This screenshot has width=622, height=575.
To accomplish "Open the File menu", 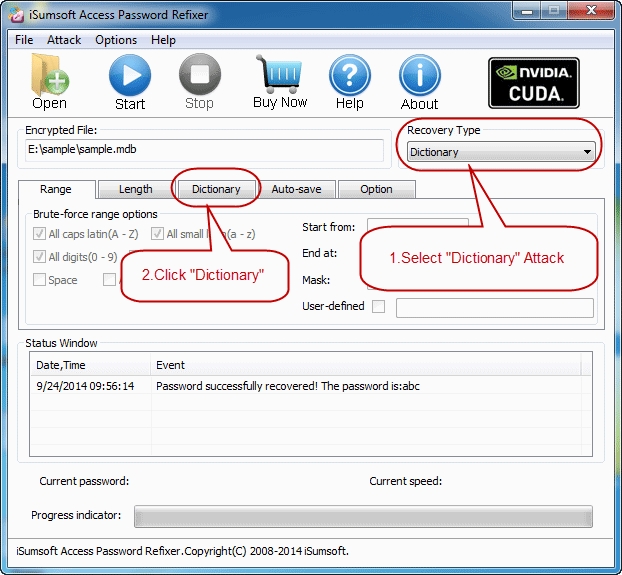I will point(24,40).
